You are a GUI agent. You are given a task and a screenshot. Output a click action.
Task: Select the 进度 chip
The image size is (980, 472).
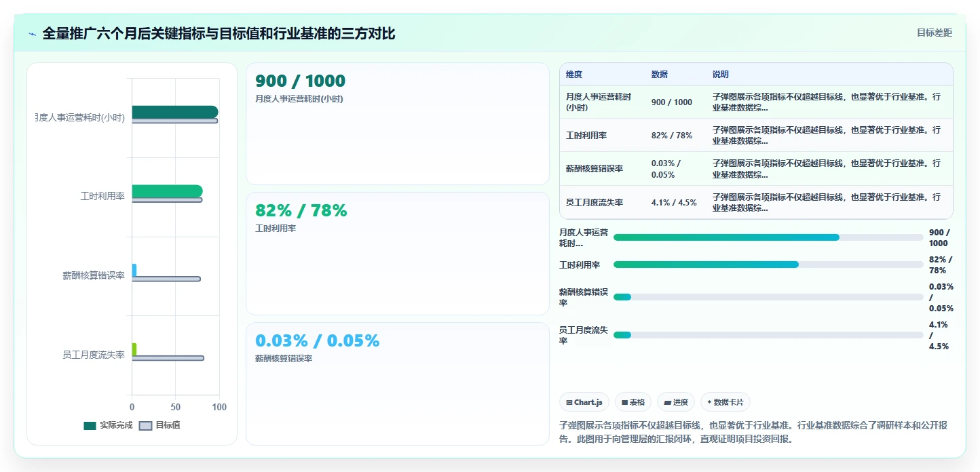click(x=676, y=402)
